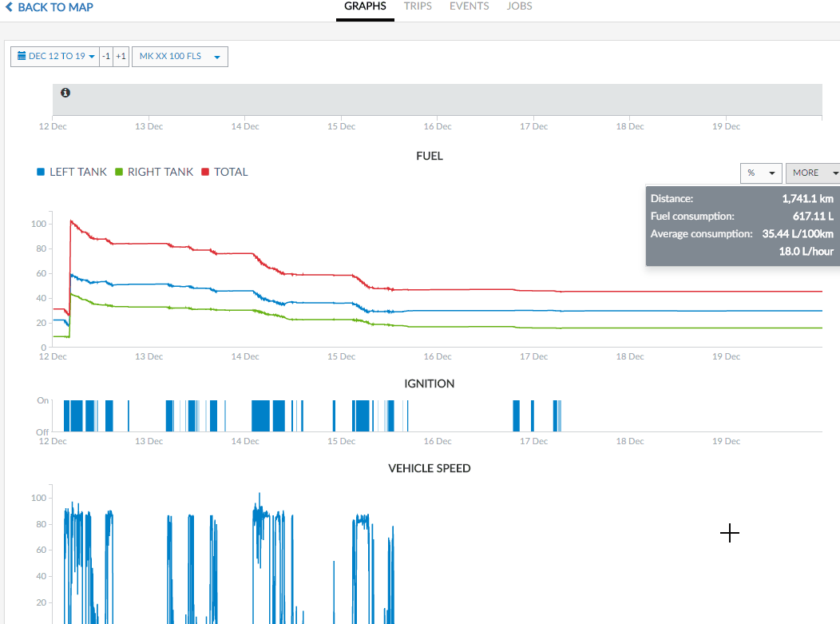Click the BACK TO MAP link
This screenshot has height=624, width=840.
click(54, 7)
